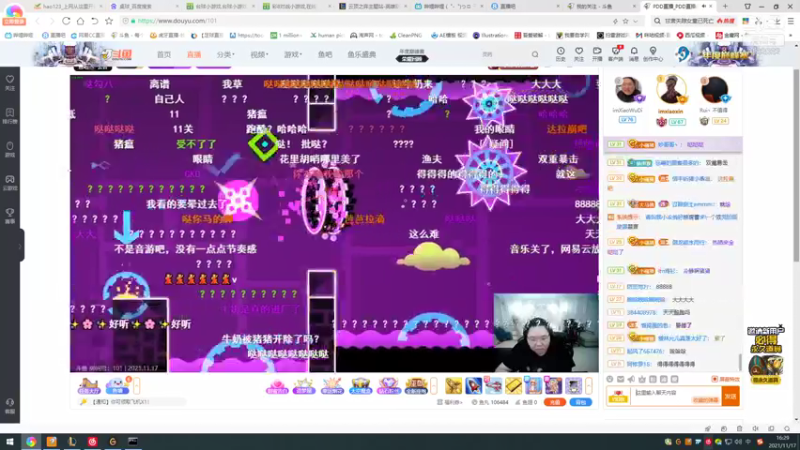800x450 pixels.
Task: Click the browser search box at top right
Action: coord(694,21)
